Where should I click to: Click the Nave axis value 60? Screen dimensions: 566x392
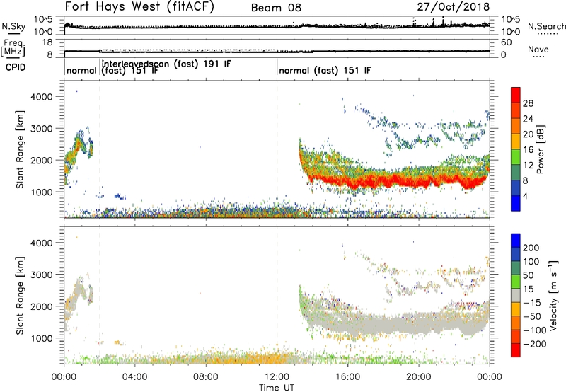506,42
